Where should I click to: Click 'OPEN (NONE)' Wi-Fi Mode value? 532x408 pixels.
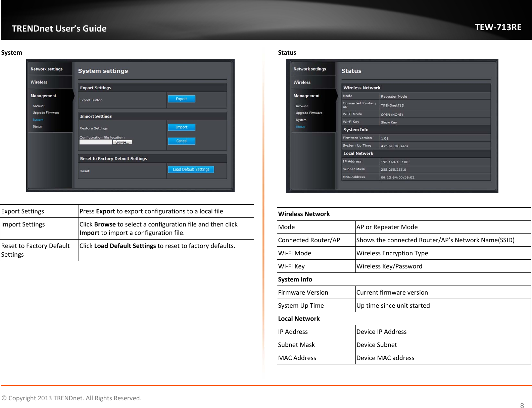tap(392, 115)
